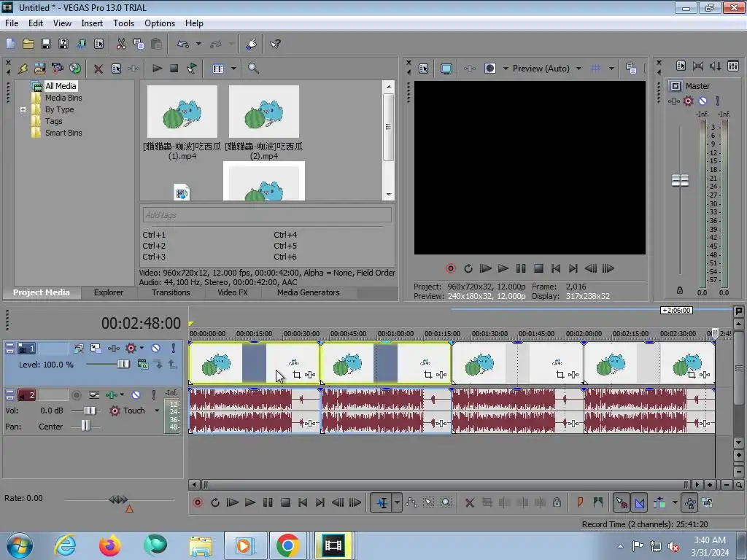747x560 pixels.
Task: Start media preview in Project Media
Action: 157,69
